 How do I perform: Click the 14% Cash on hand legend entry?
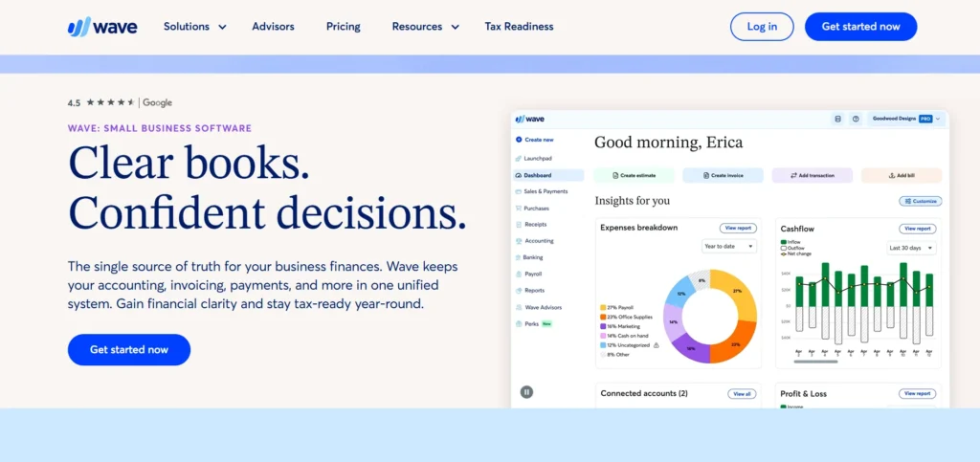coord(623,336)
